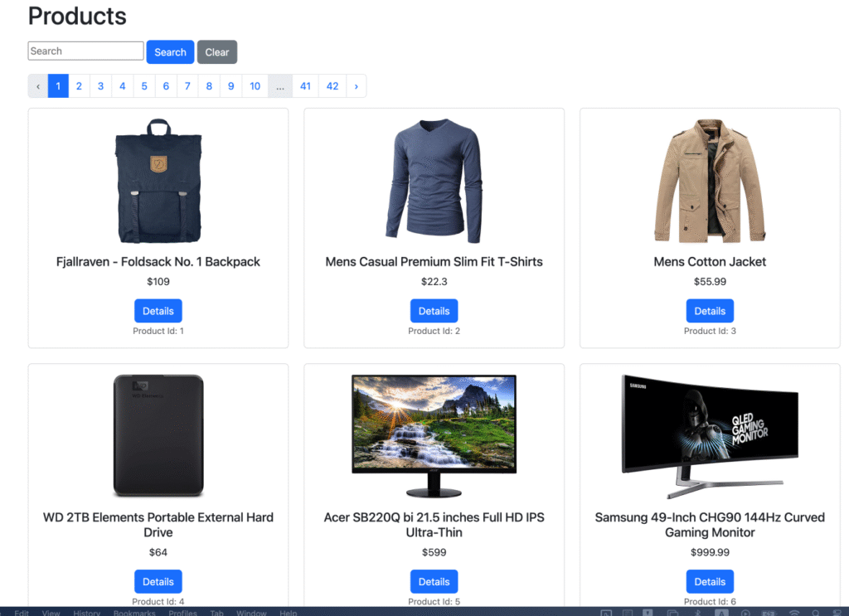849x616 pixels.
Task: View Details for Mens Casual Slim Fit T-Shirts
Action: 434,312
